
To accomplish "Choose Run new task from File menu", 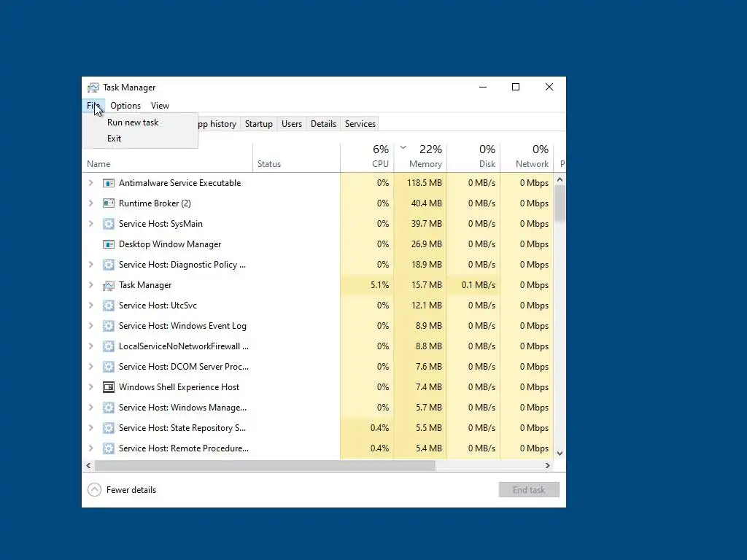I will click(140, 122).
